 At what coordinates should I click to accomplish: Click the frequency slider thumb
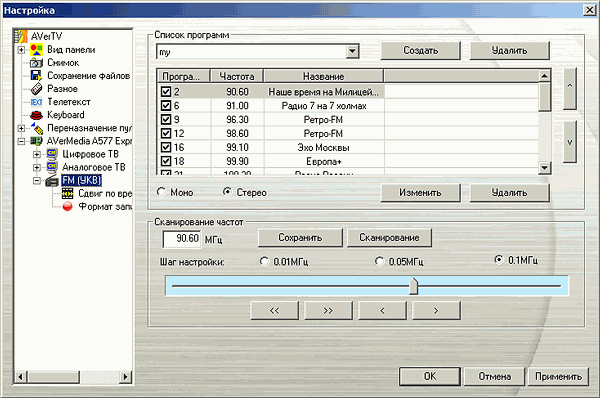pos(413,286)
